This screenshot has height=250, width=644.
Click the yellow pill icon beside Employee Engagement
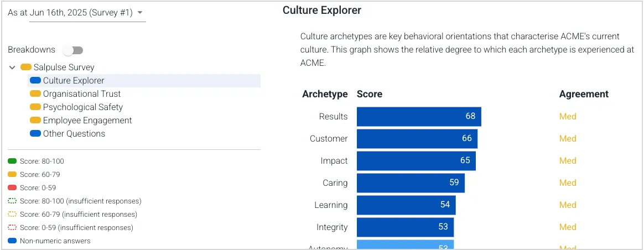point(35,120)
